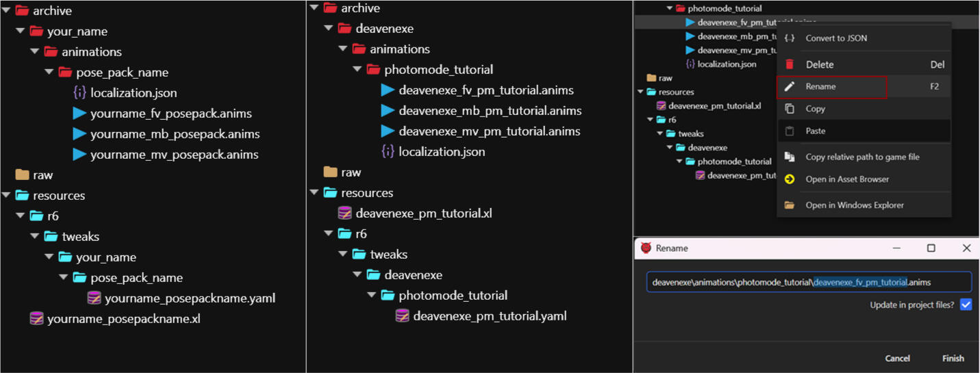Viewport: 980px width, 373px height.
Task: Click the clipboard icon beside Paste
Action: (x=790, y=131)
